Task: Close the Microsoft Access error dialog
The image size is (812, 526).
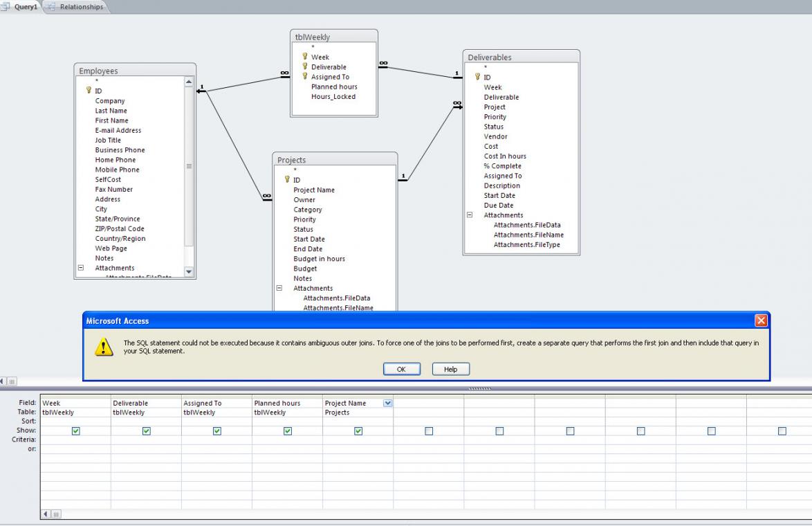Action: point(761,320)
